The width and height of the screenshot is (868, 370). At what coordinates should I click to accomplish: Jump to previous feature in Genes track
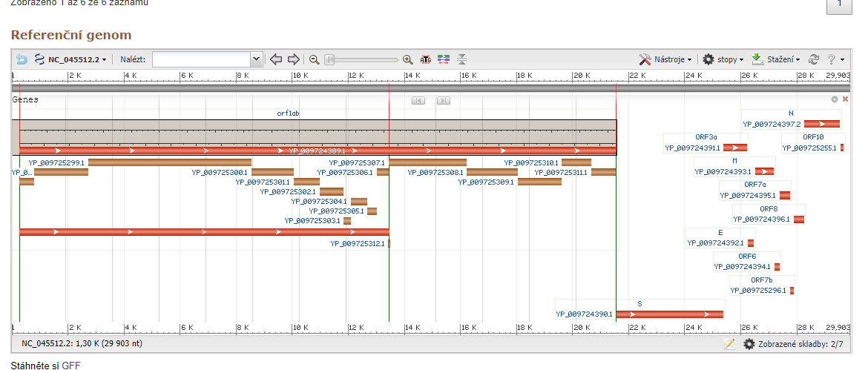pos(418,100)
